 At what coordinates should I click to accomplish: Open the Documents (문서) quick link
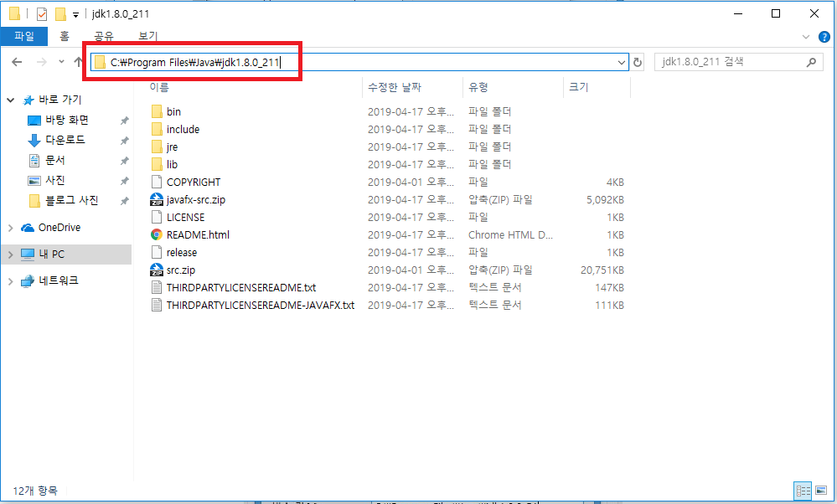click(55, 160)
